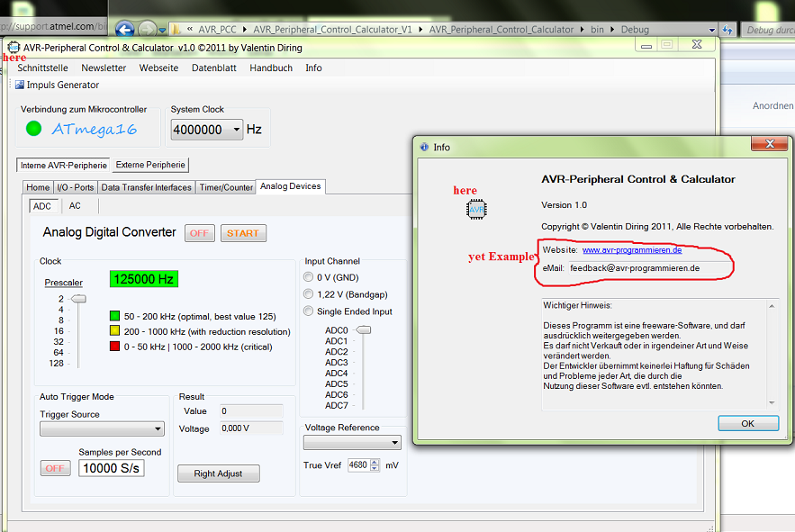
Task: Click the green connection status LED
Action: pos(32,129)
